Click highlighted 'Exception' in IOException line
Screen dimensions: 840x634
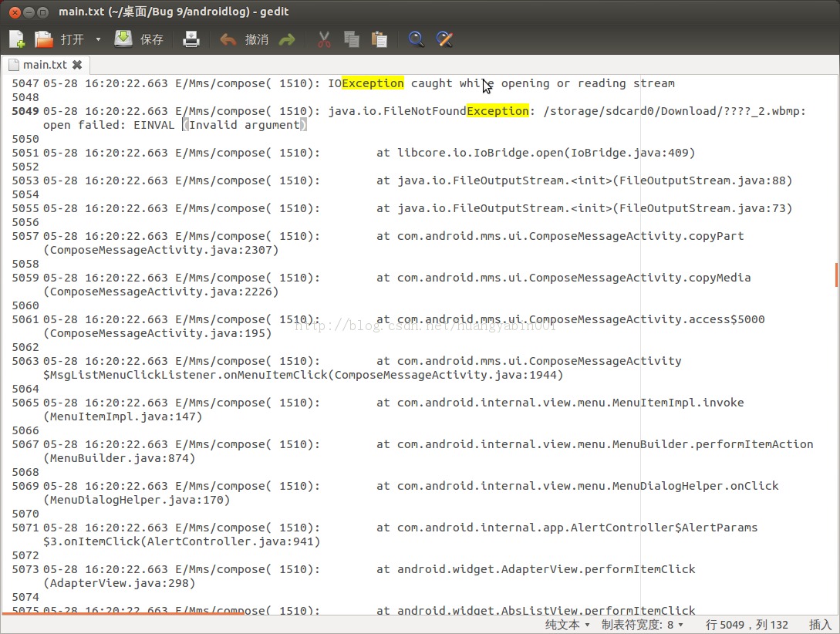(373, 83)
